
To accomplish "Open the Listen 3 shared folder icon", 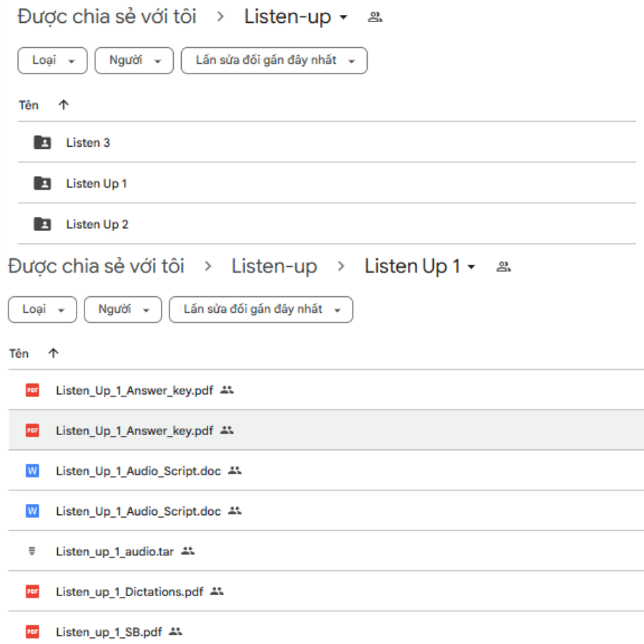I will point(42,142).
